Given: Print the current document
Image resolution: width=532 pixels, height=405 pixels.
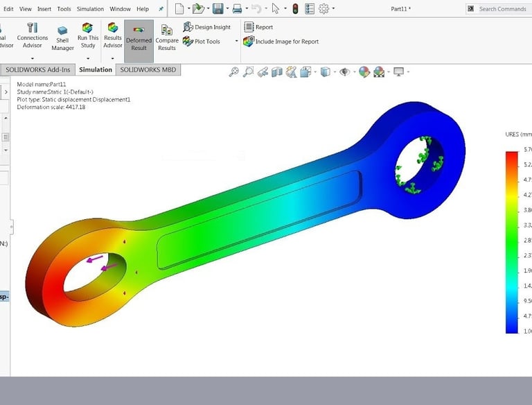Looking at the screenshot, I should pyautogui.click(x=237, y=9).
